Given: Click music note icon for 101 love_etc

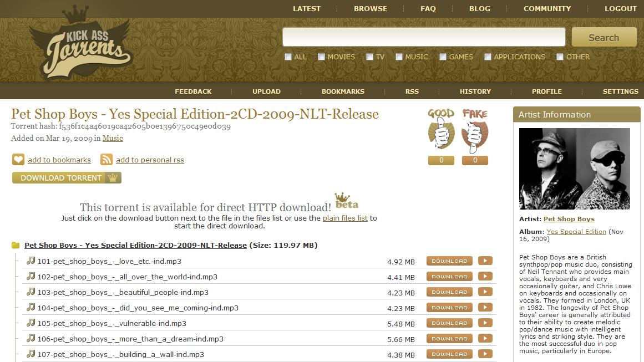Looking at the screenshot, I should pyautogui.click(x=31, y=261).
